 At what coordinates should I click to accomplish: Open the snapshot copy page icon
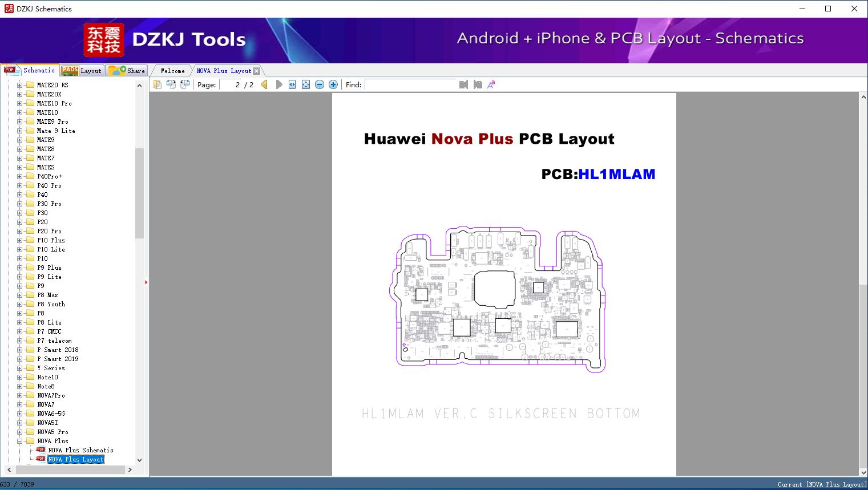click(x=171, y=84)
